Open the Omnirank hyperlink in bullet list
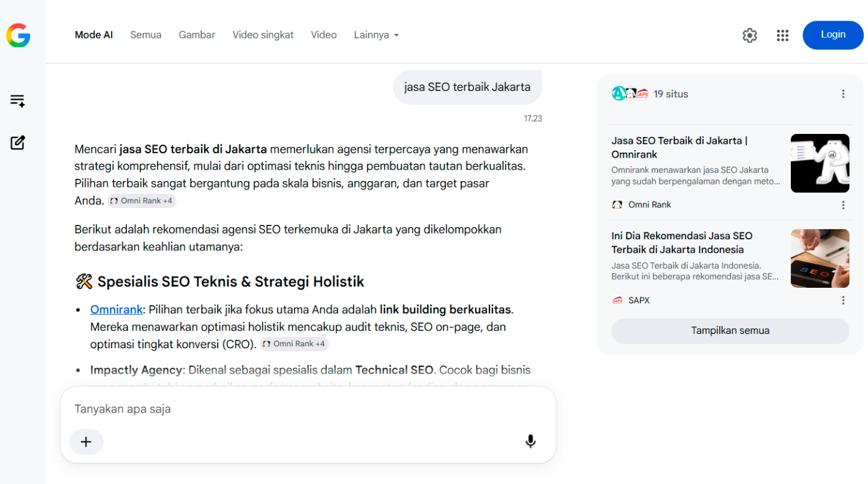Screen dimensions: 868x484 coord(116,310)
